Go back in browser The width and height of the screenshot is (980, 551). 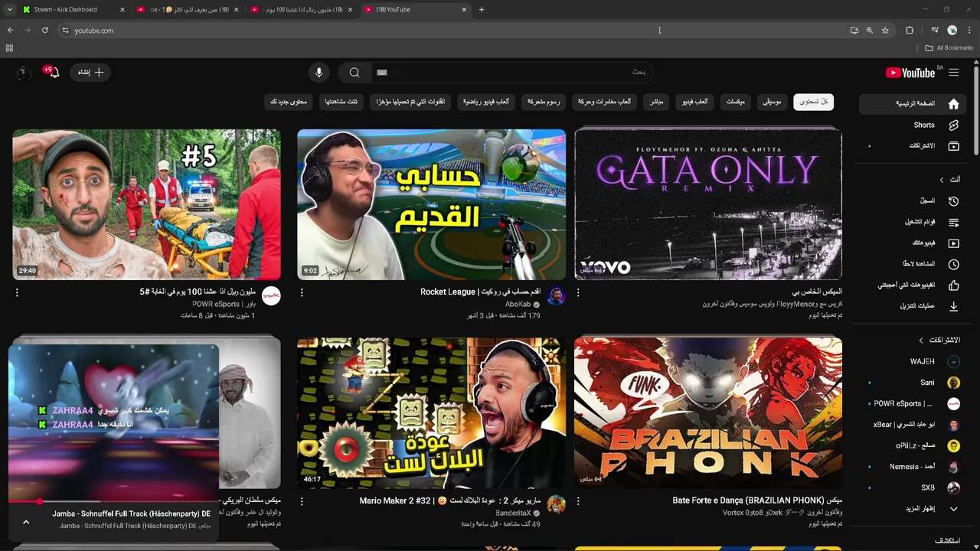coord(10,31)
